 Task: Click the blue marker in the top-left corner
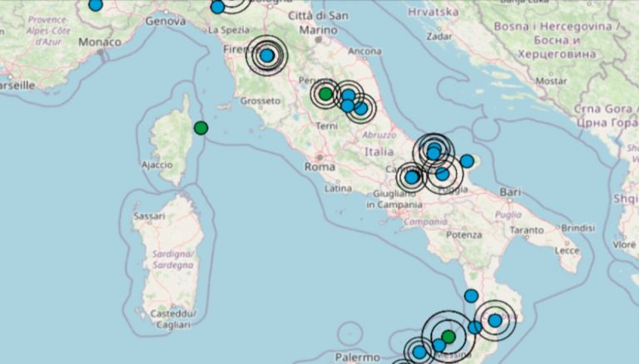click(x=96, y=4)
